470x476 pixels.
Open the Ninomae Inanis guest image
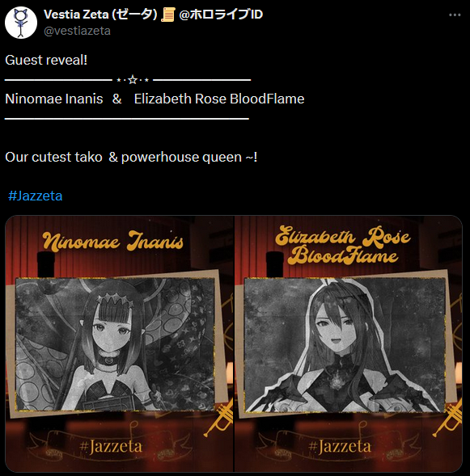pyautogui.click(x=120, y=343)
